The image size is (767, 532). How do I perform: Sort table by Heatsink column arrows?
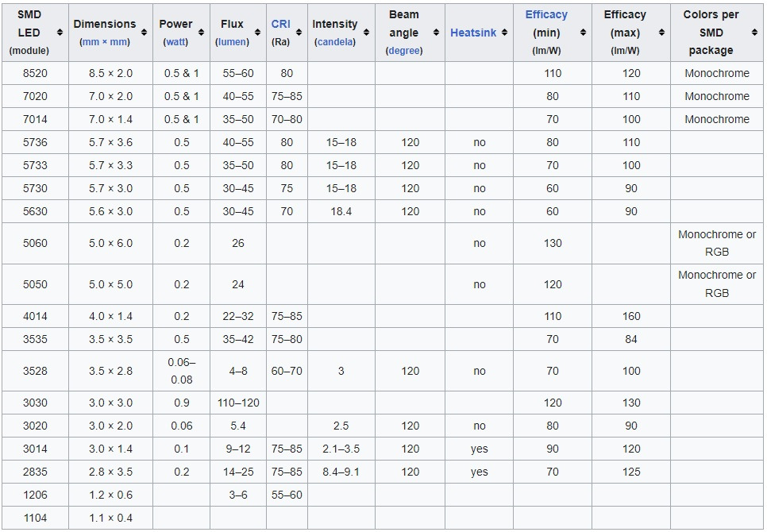pos(503,33)
